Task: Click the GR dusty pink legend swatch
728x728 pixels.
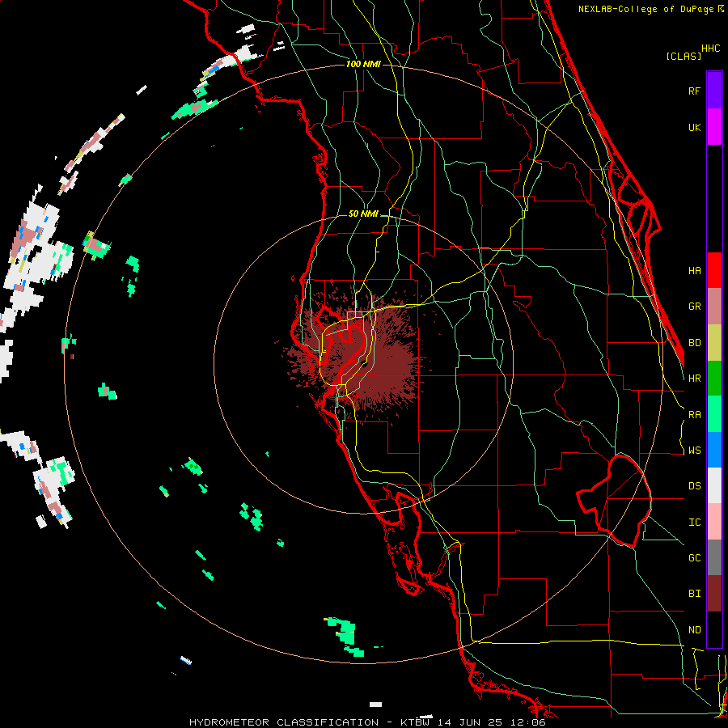Action: (714, 307)
